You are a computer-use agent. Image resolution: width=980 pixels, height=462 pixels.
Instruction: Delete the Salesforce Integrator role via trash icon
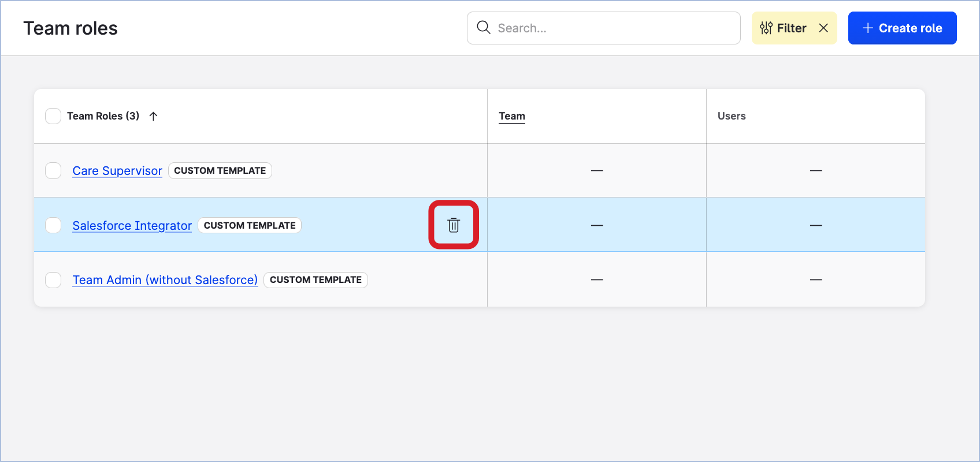454,225
